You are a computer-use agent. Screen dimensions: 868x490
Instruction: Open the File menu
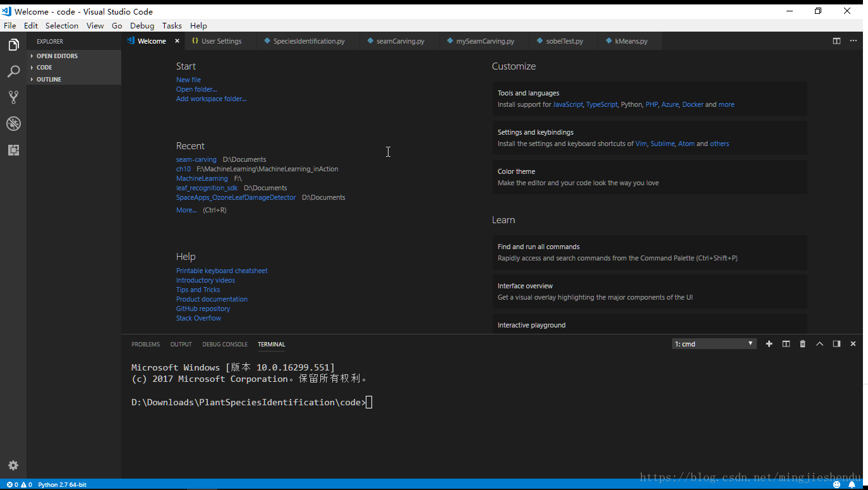pos(10,26)
